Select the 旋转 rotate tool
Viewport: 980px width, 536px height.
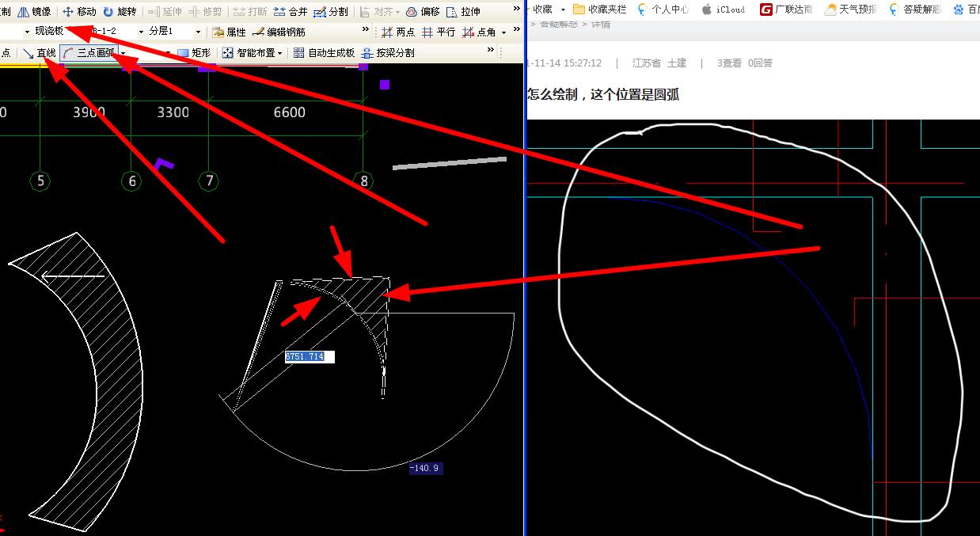[x=120, y=12]
